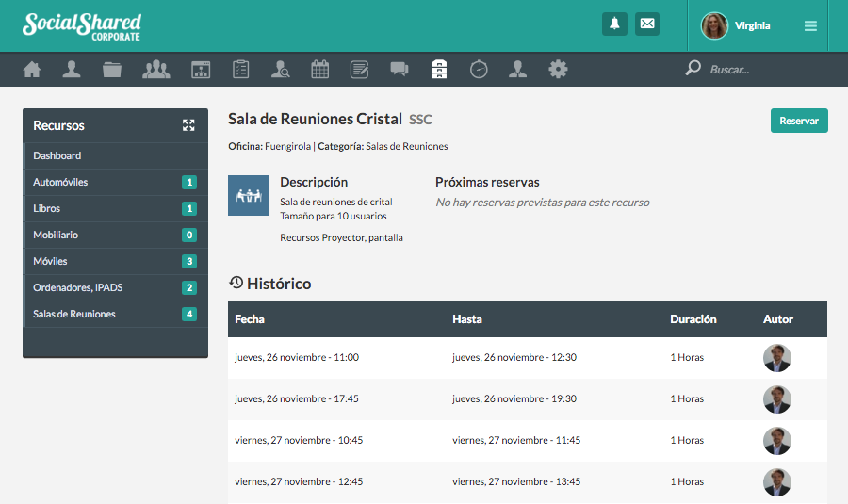Click author avatar in the 11:00 row
Image resolution: width=848 pixels, height=504 pixels.
click(776, 358)
